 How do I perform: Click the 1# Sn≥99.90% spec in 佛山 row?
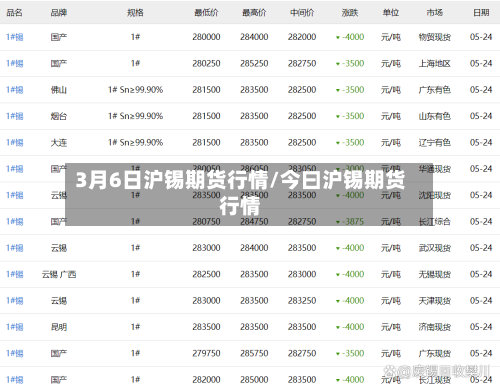tap(135, 90)
